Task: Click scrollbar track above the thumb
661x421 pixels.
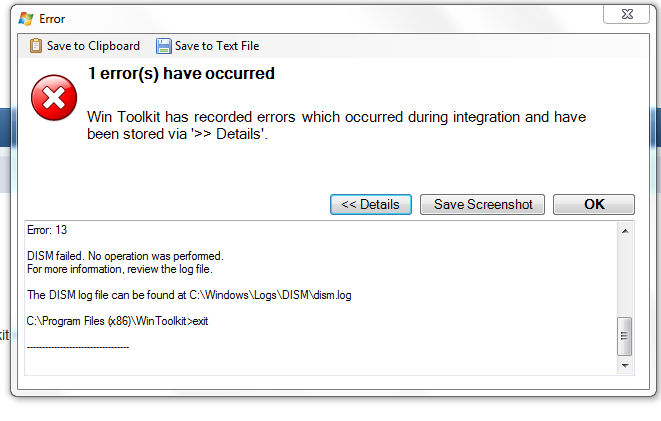Action: click(625, 277)
